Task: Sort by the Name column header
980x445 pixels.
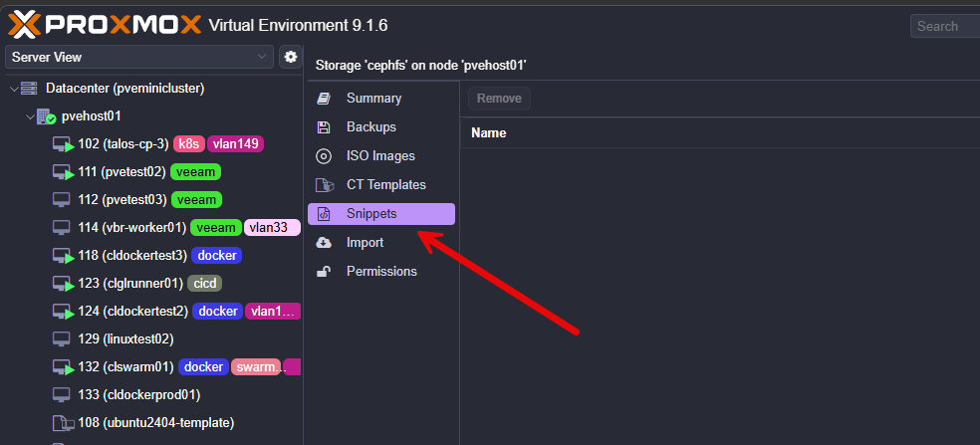Action: point(489,133)
